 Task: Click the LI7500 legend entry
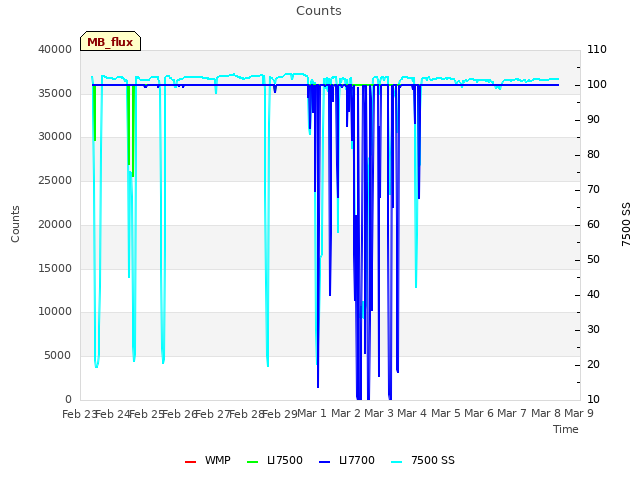pos(275,460)
